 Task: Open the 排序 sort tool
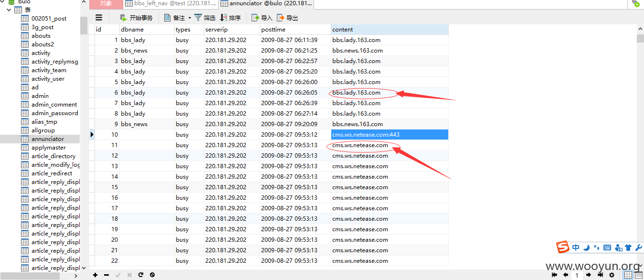[231, 18]
